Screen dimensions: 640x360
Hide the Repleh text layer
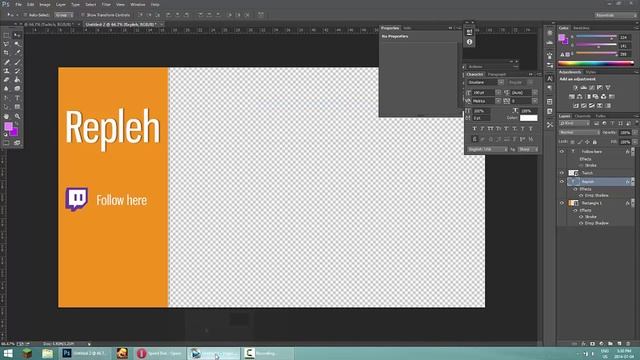pos(562,181)
